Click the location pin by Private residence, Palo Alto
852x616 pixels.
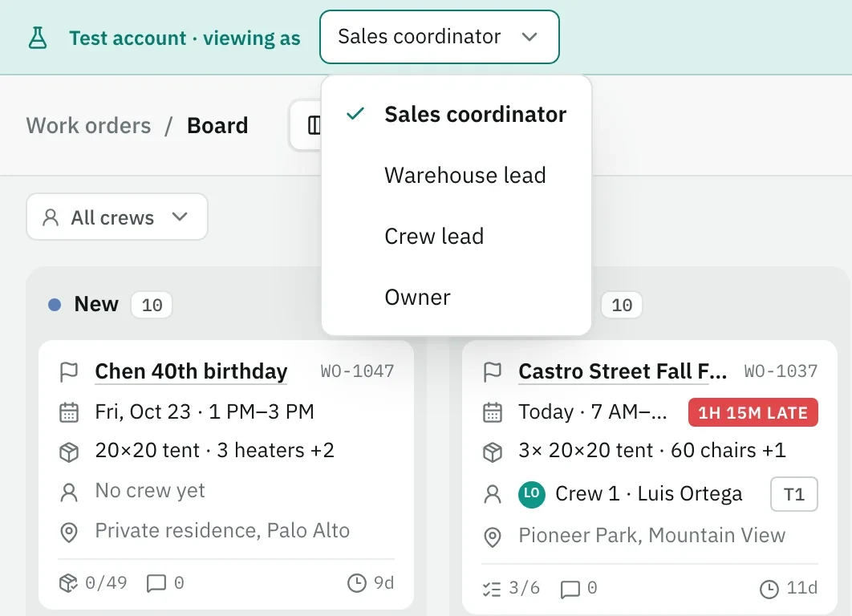(69, 533)
